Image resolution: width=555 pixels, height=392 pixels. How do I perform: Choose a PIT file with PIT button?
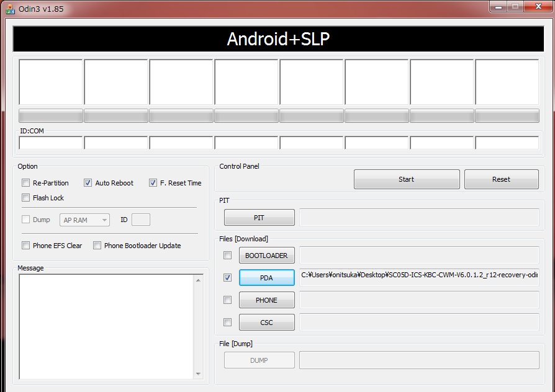[x=259, y=218]
